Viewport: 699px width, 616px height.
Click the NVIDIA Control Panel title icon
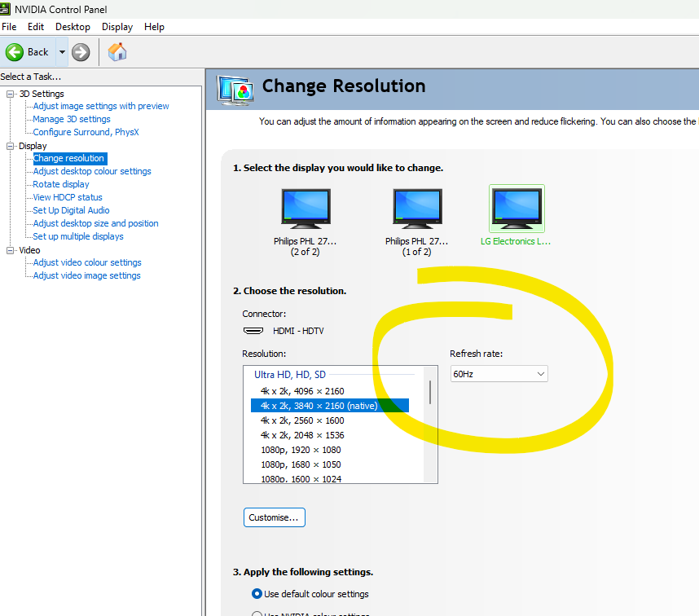click(x=5, y=9)
